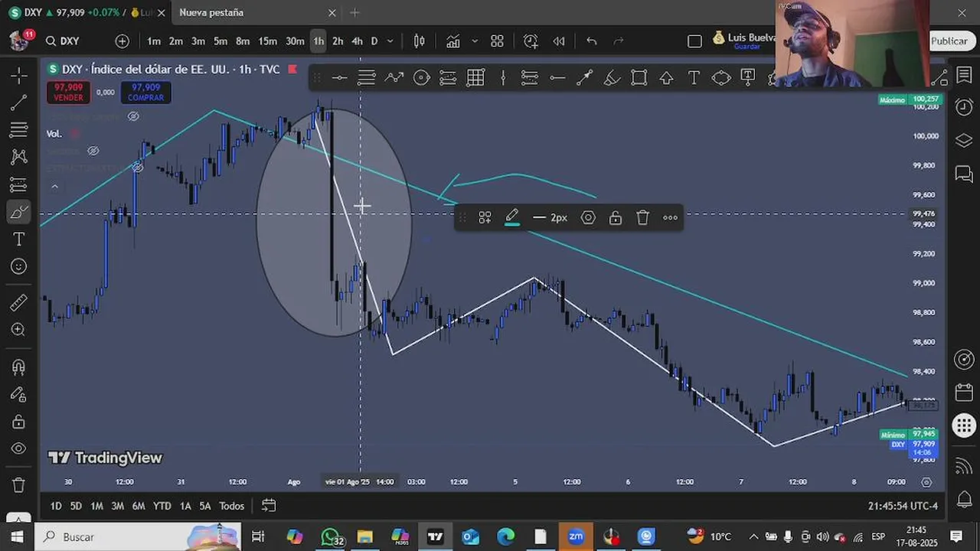Open the Fibonacci tools group in left sidebar
This screenshot has height=551, width=980.
pos(19,129)
